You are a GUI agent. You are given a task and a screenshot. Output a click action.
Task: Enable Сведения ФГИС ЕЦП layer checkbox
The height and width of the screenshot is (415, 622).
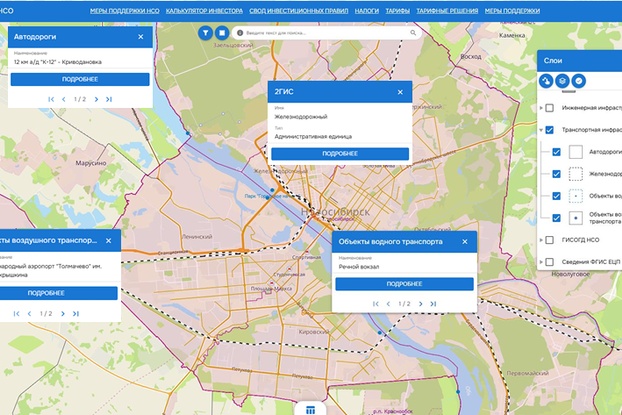pyautogui.click(x=549, y=262)
